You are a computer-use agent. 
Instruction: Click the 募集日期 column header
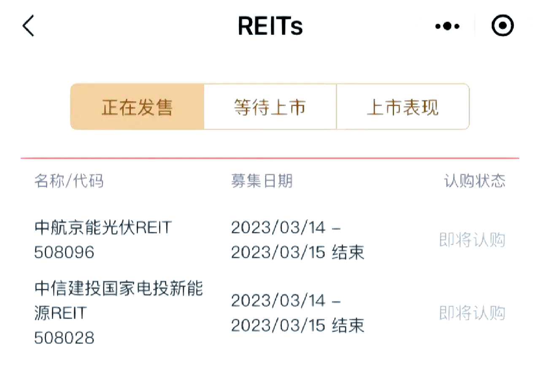tap(262, 181)
